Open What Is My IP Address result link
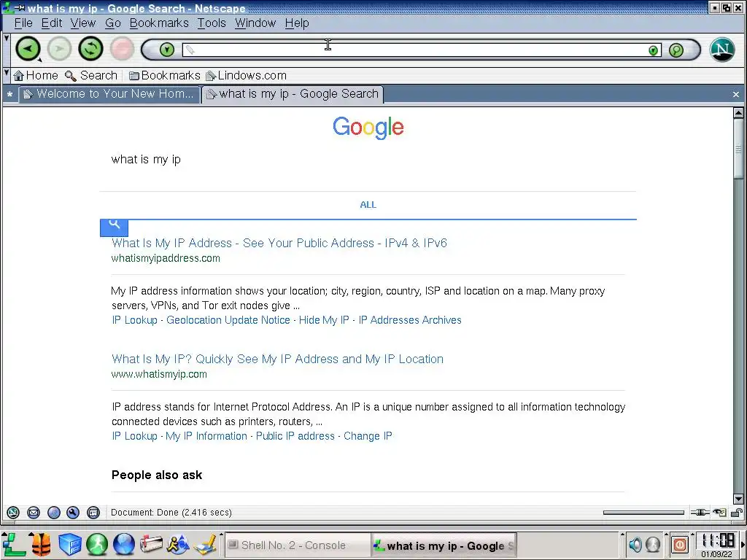This screenshot has height=560, width=747. tap(279, 243)
